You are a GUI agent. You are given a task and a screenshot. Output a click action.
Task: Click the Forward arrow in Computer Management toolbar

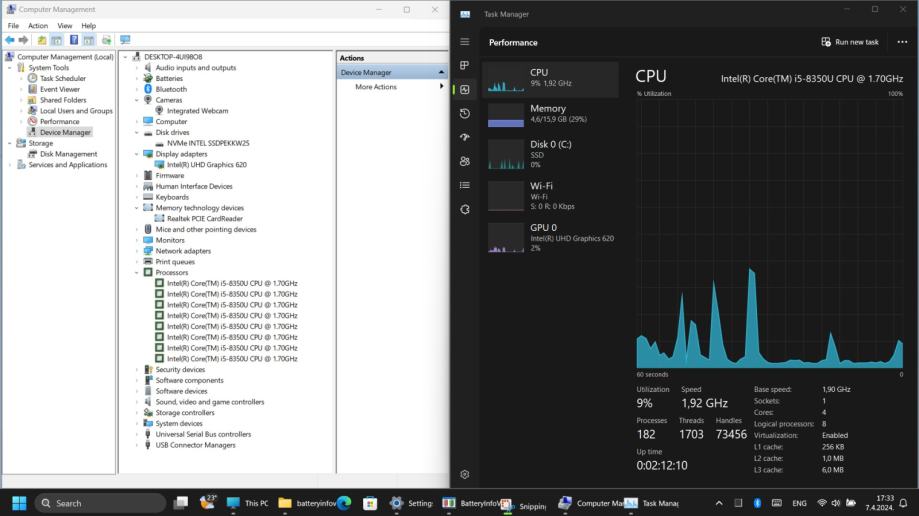23,40
